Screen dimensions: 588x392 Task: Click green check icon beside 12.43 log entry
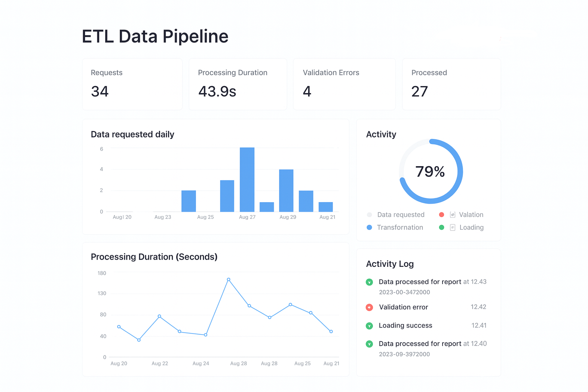(369, 282)
